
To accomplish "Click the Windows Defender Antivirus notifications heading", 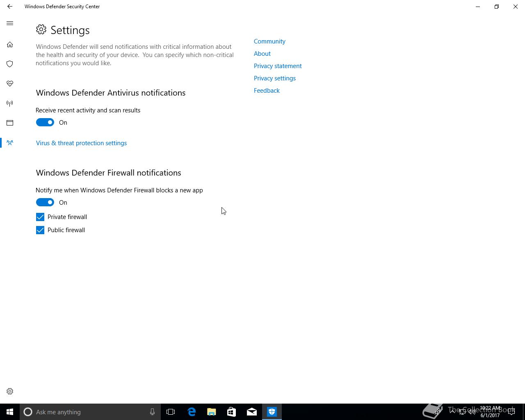I will (111, 93).
